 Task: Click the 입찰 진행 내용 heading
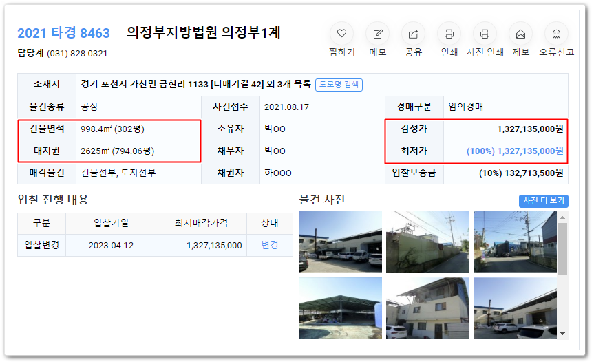click(53, 200)
